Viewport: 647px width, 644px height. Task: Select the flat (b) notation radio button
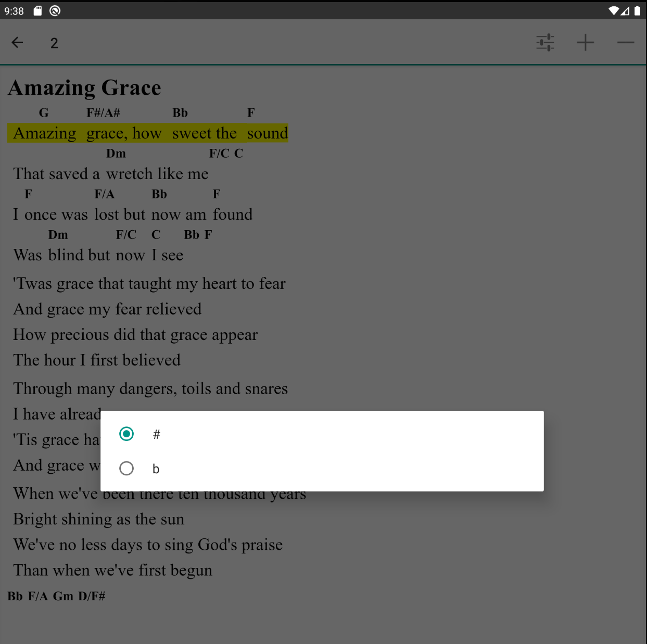coord(126,468)
